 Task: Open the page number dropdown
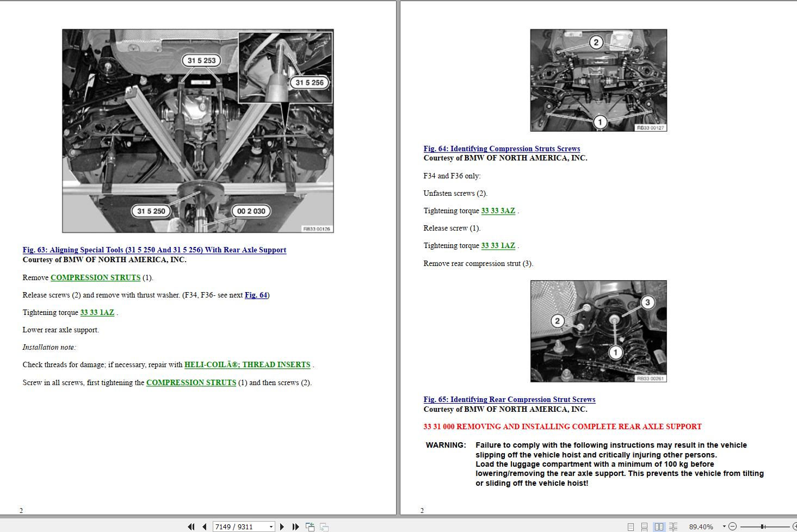pos(271,527)
